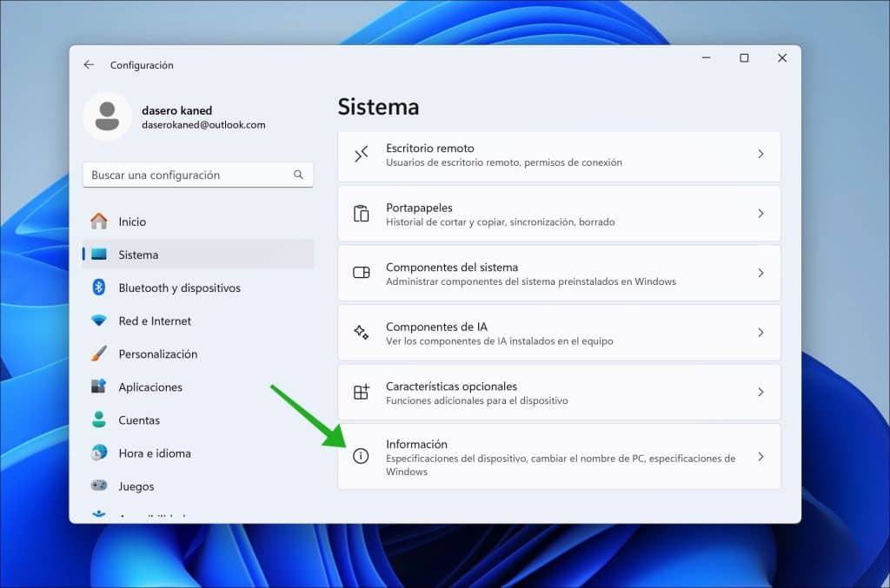The height and width of the screenshot is (588, 890).
Task: Click the back arrow next to Configuración
Action: point(89,64)
